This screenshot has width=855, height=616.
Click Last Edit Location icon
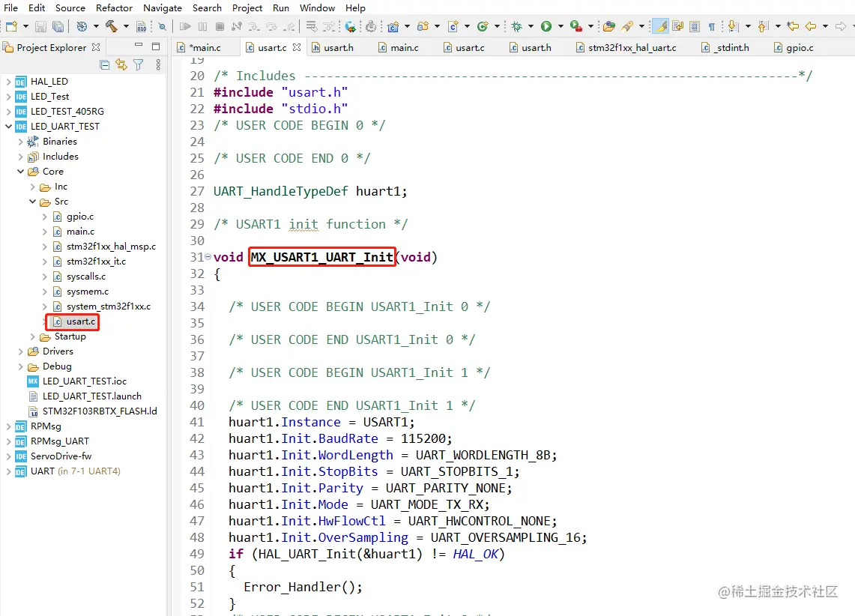click(794, 26)
